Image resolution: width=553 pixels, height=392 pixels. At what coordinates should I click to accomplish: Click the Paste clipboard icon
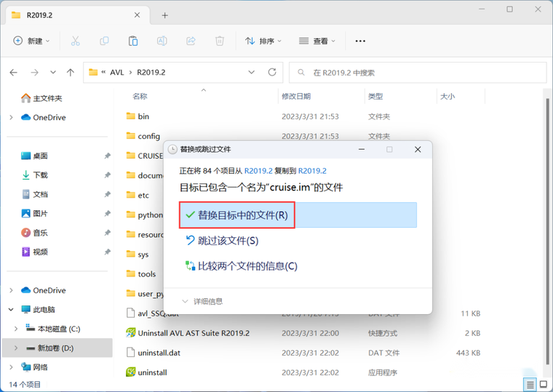coord(133,41)
